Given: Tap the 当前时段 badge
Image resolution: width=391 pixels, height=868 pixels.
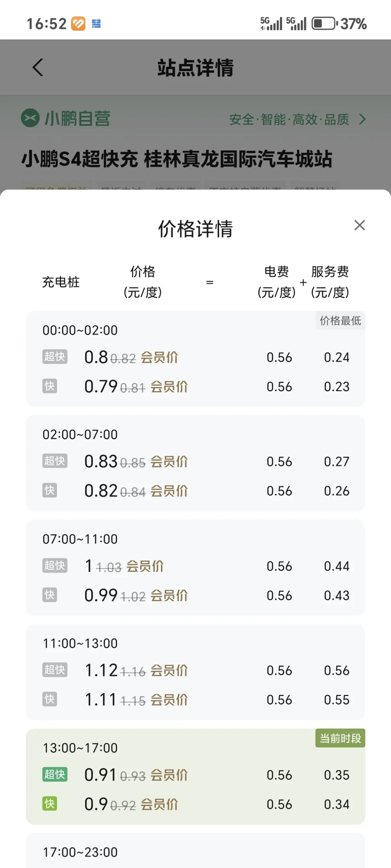Looking at the screenshot, I should [x=340, y=738].
